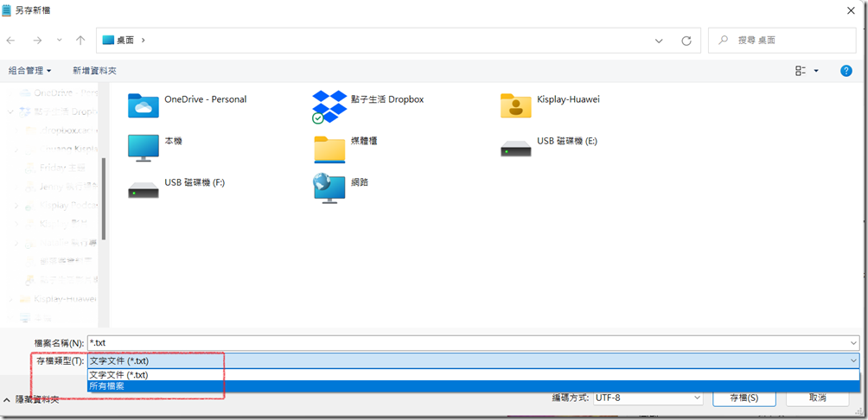Go back with the left arrow
The width and height of the screenshot is (868, 420).
pyautogui.click(x=11, y=41)
